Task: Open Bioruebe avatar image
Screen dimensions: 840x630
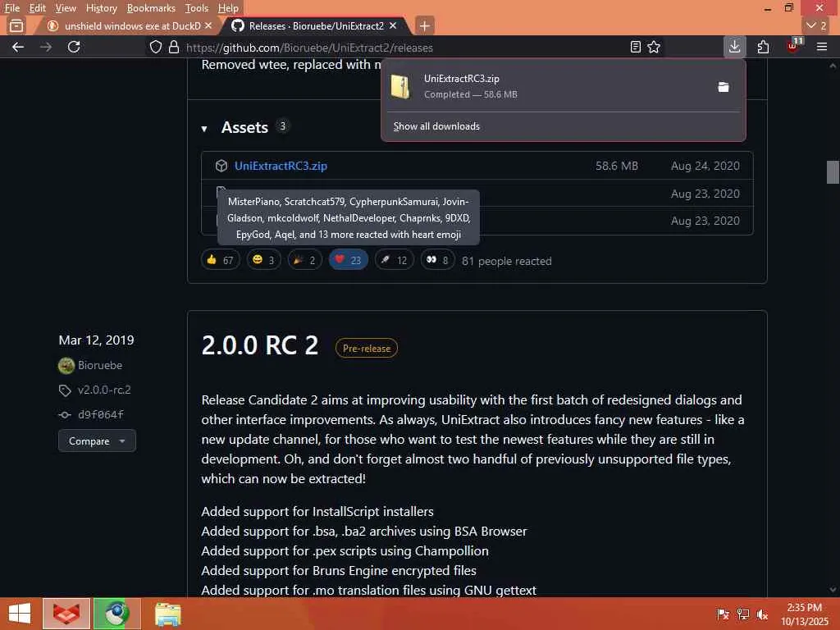Action: [66, 365]
